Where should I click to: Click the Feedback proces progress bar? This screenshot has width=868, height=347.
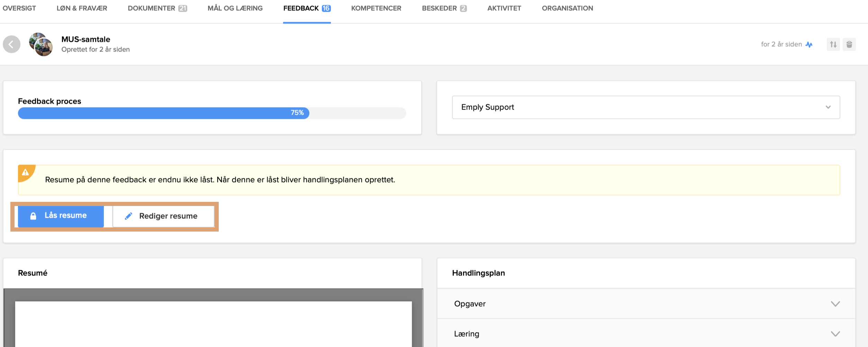coord(212,113)
